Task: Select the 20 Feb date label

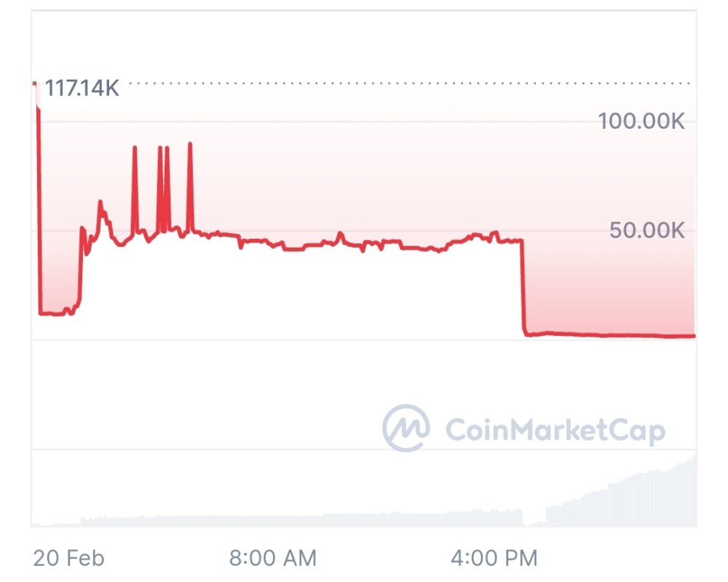Action: click(x=69, y=559)
